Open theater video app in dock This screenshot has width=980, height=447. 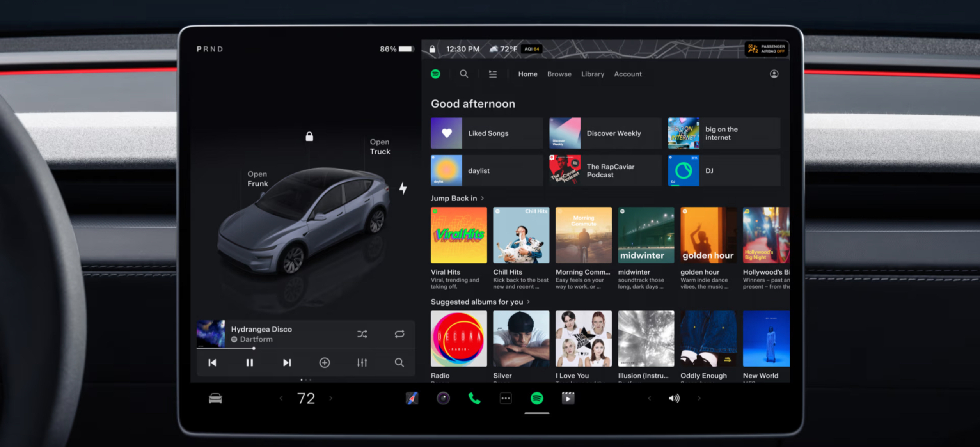click(568, 398)
